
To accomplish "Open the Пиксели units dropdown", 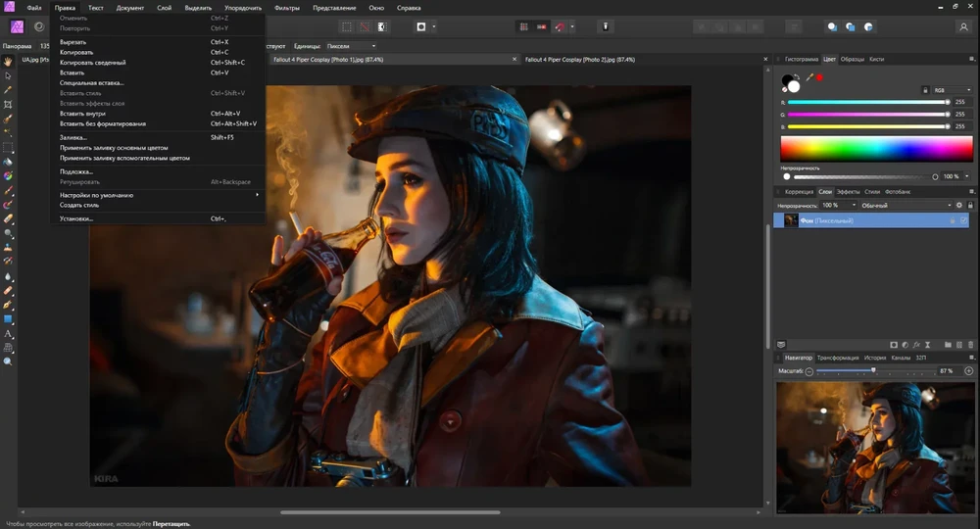I will [351, 46].
